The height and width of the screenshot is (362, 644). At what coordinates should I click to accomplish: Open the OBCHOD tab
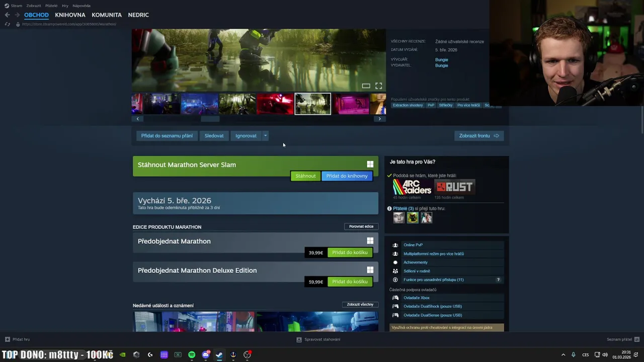pos(36,15)
